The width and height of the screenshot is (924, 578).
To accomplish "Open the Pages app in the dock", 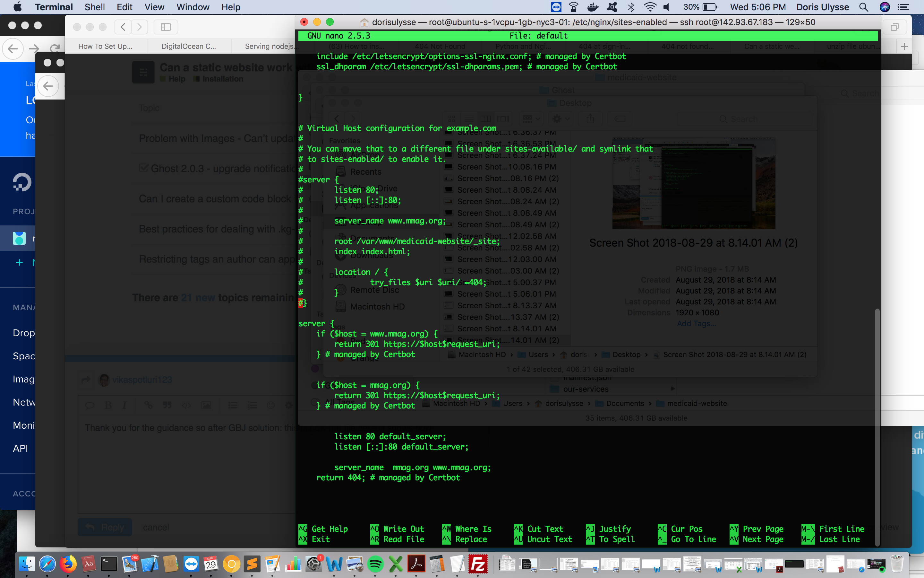I will tap(273, 564).
